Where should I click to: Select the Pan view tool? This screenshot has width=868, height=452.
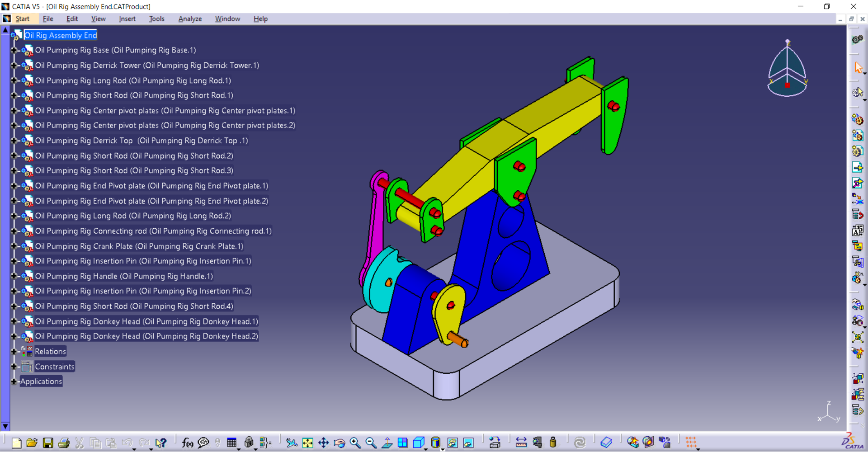pos(324,443)
